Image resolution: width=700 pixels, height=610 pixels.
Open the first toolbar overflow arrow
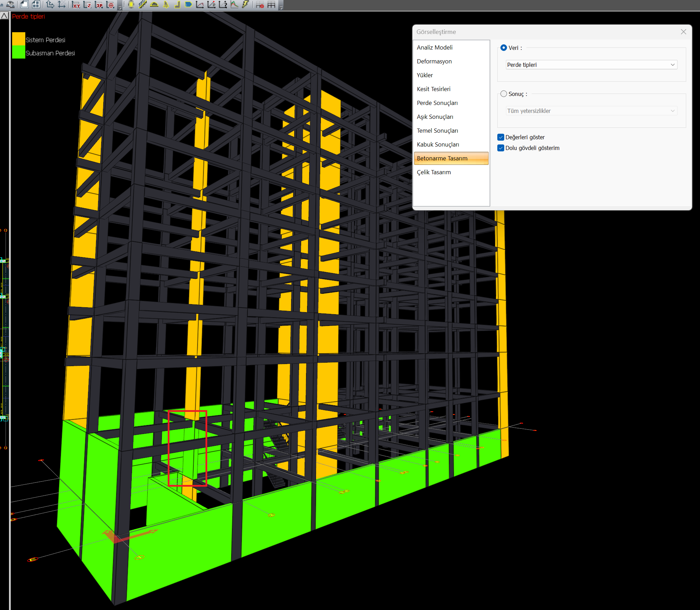point(120,7)
